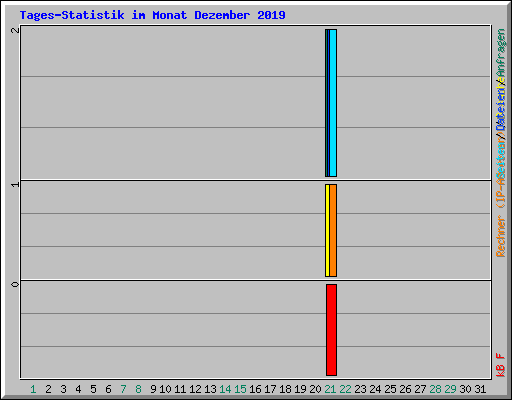Click day '6' on the x-axis

[x=108, y=389]
